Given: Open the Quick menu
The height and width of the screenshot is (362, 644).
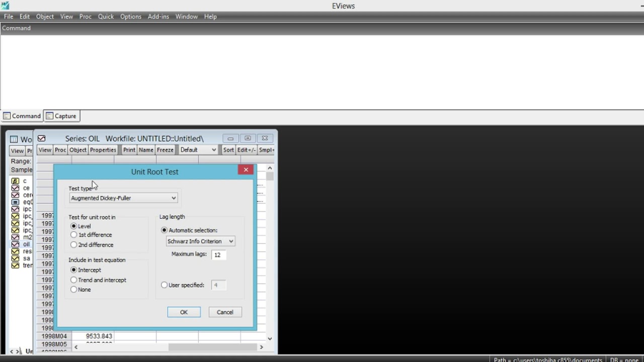Looking at the screenshot, I should [x=106, y=17].
